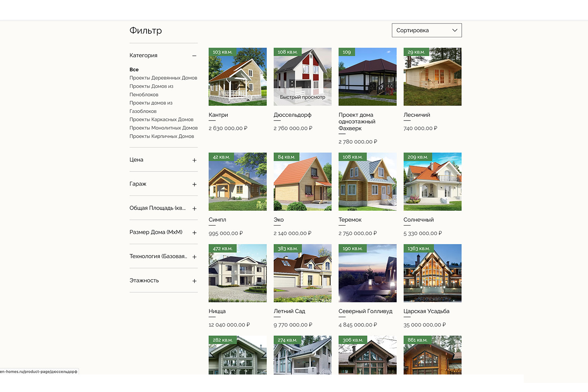Filter by Проекты Кирпичных Домов

click(x=162, y=136)
